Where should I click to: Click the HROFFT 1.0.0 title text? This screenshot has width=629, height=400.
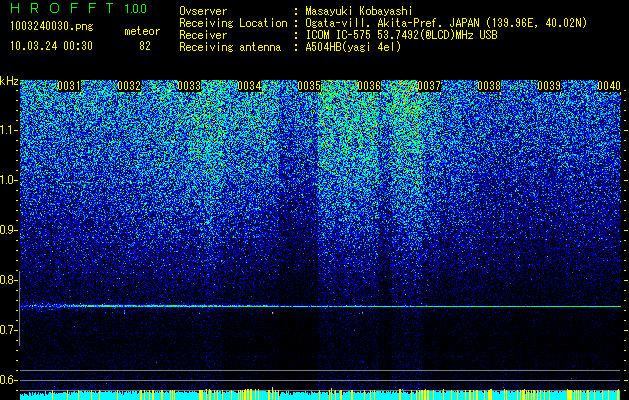click(x=79, y=8)
